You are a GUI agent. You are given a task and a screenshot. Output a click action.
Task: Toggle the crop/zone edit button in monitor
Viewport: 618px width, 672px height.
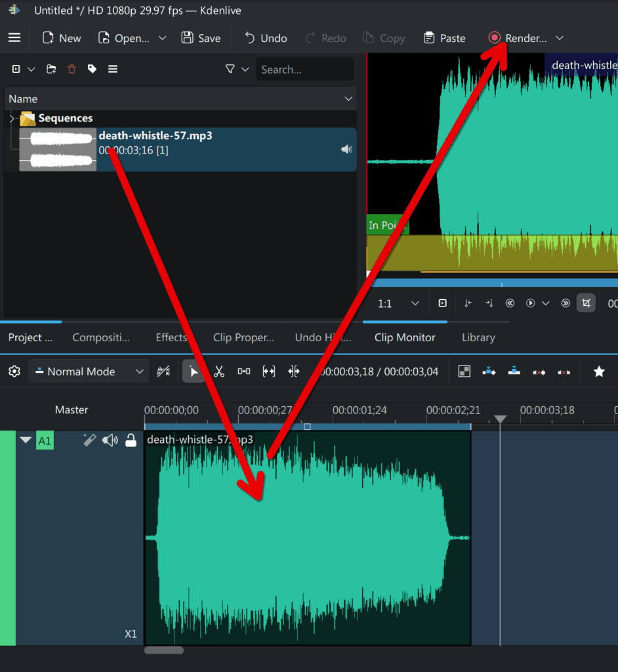coord(586,303)
